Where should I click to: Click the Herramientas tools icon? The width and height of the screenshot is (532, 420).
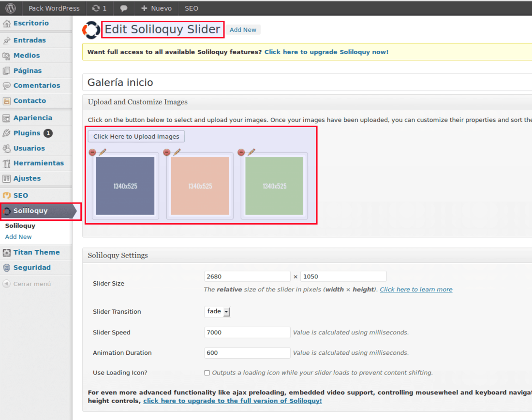6,163
